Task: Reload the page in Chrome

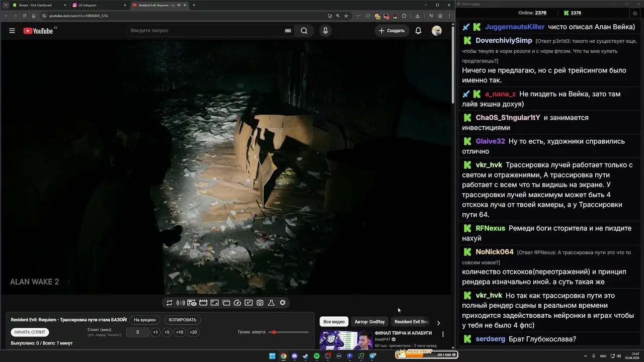Action: 24,16
